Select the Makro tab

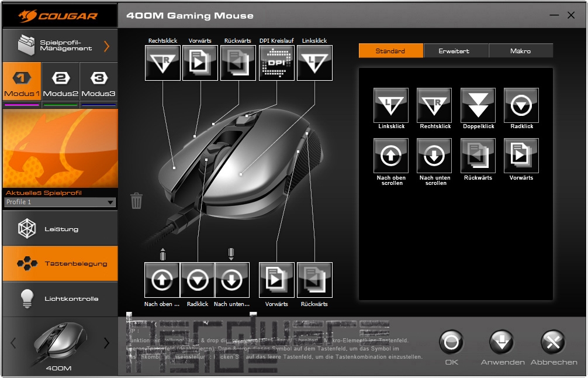click(521, 51)
